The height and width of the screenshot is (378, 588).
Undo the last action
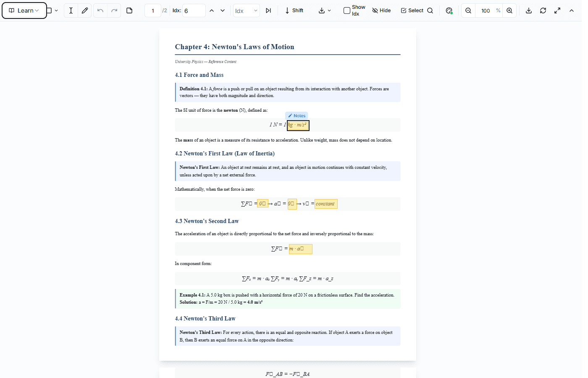[100, 10]
